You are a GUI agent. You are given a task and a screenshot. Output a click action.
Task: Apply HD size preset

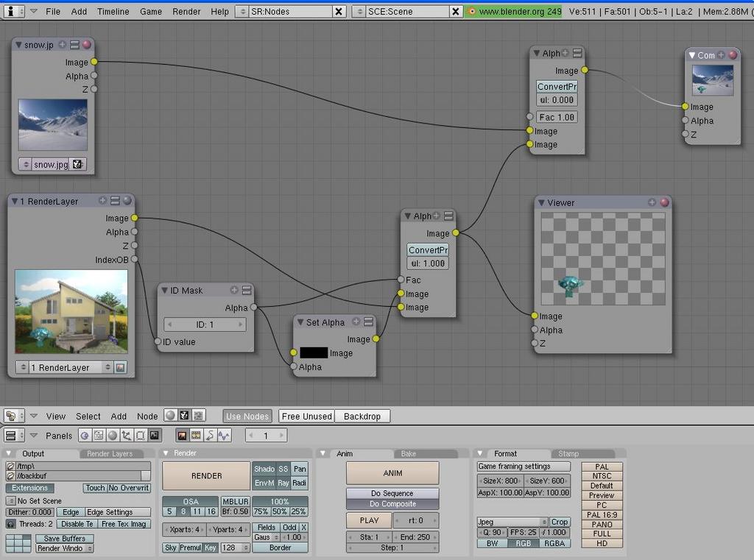602,543
